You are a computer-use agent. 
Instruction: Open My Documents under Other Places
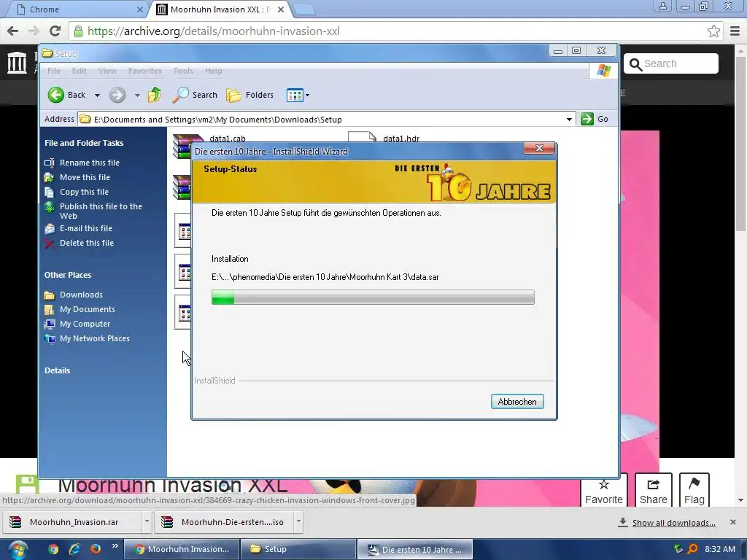click(88, 309)
